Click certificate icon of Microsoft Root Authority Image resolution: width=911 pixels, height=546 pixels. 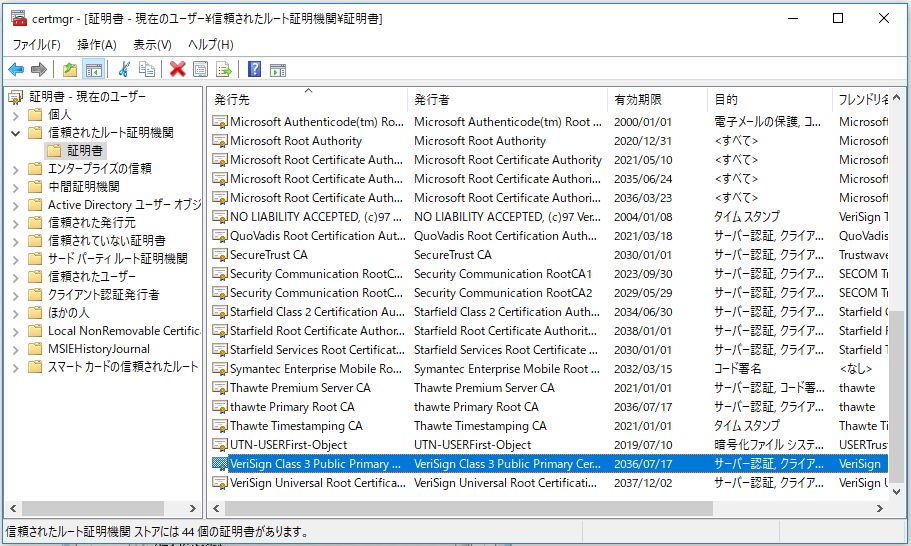[x=220, y=141]
